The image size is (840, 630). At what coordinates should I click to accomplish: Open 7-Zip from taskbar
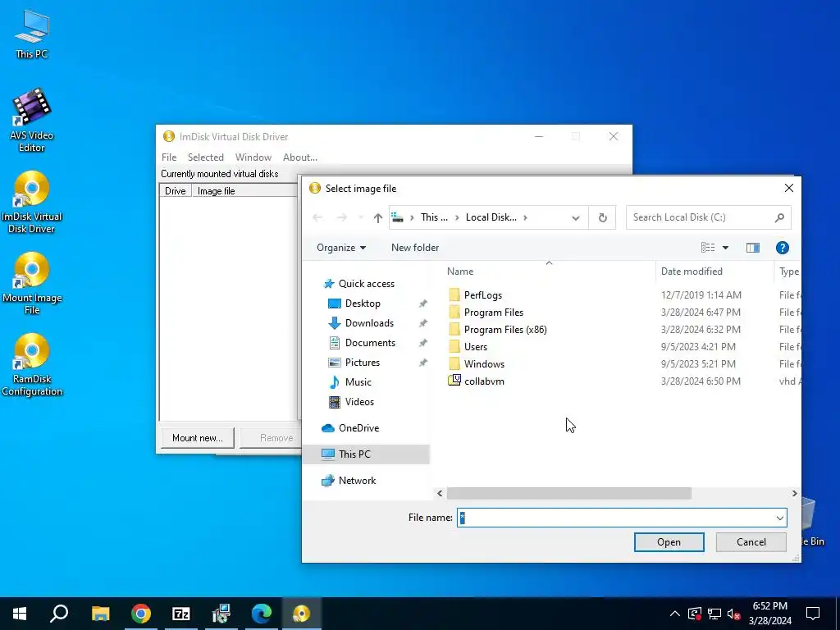point(181,614)
